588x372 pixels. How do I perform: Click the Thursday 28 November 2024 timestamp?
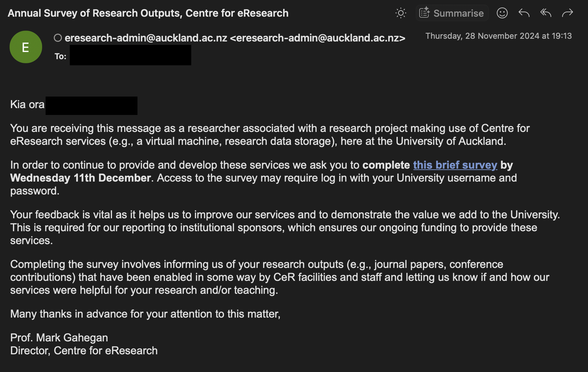(x=498, y=36)
